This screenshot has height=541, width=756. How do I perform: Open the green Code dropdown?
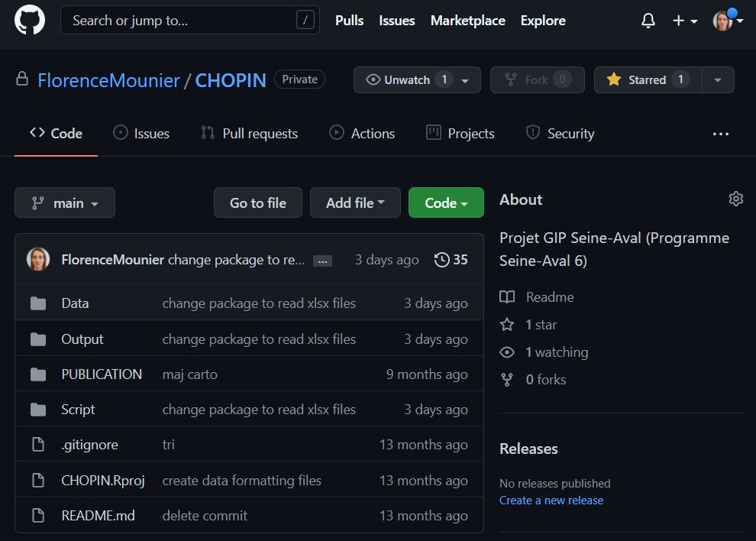click(446, 202)
